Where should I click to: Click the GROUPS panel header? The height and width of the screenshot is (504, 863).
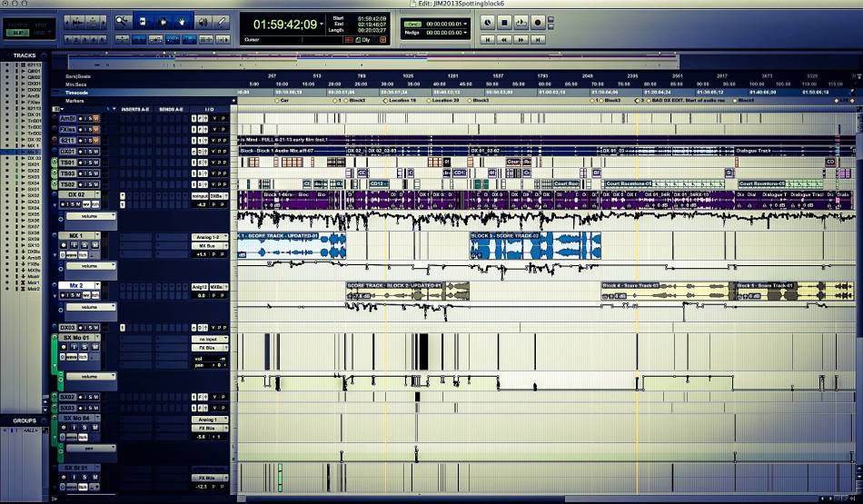tap(25, 421)
